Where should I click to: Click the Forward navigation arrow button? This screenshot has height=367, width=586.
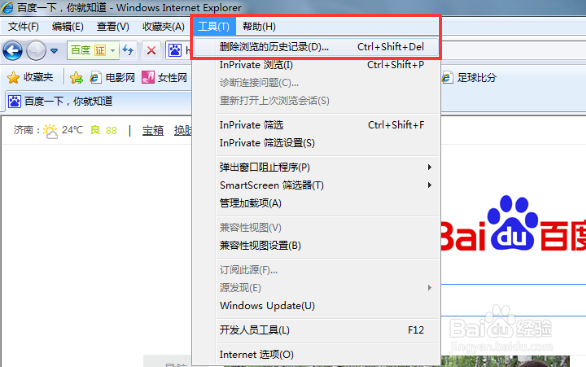(x=36, y=50)
